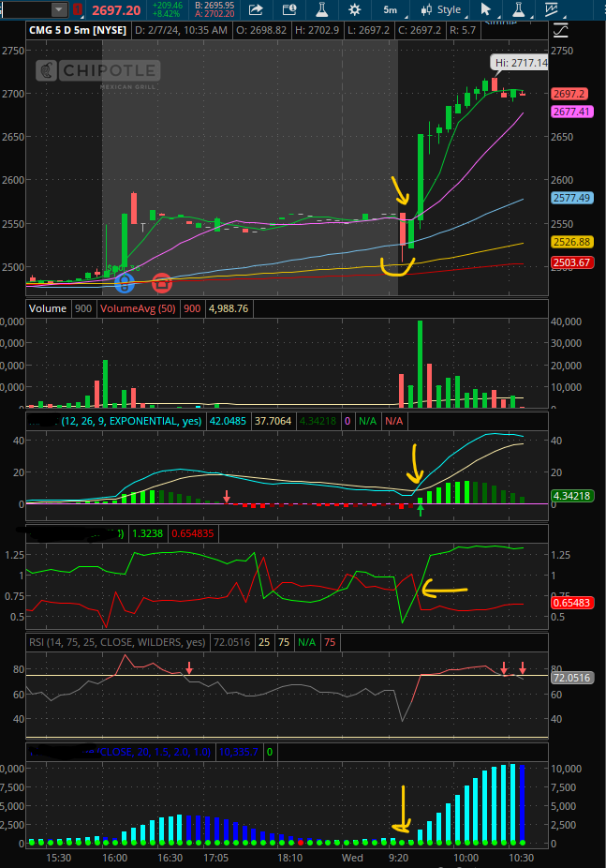Click the magenta 2677.41 moving average label
This screenshot has height=868, width=606.
(x=572, y=112)
